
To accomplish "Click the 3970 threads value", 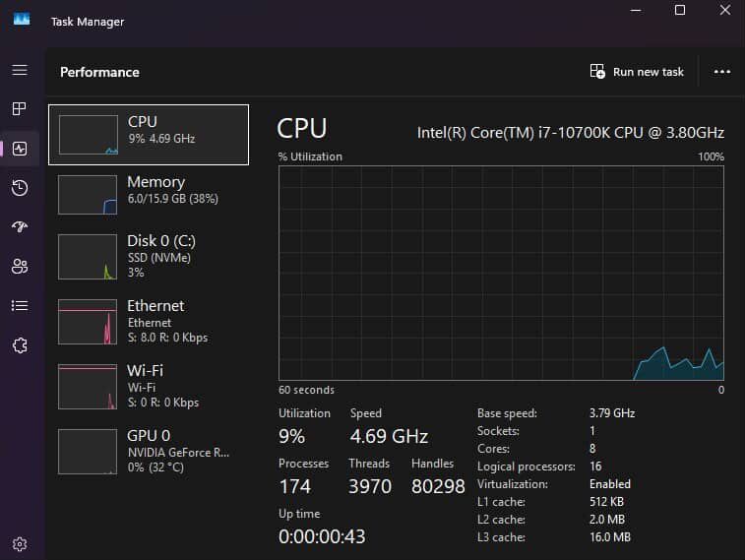I will pos(370,486).
